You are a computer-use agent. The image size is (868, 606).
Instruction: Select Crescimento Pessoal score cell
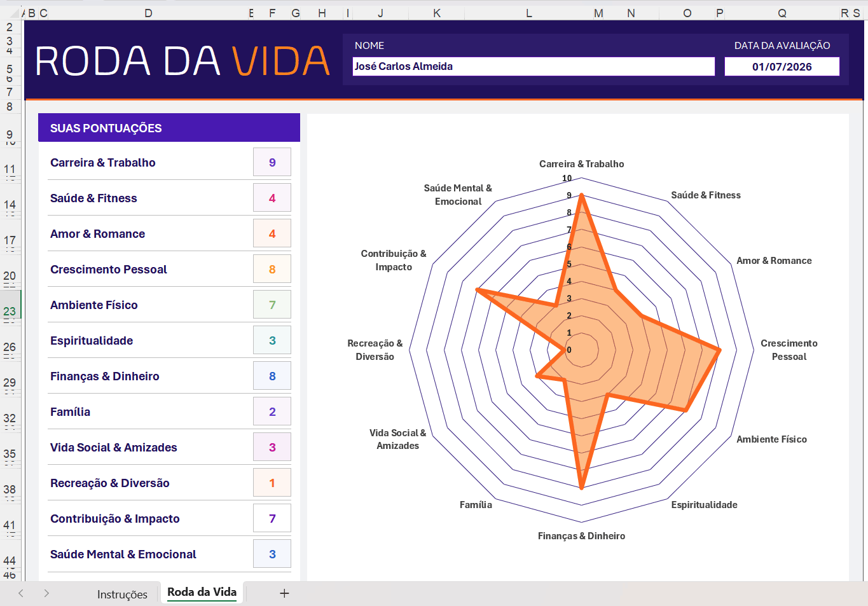coord(272,269)
